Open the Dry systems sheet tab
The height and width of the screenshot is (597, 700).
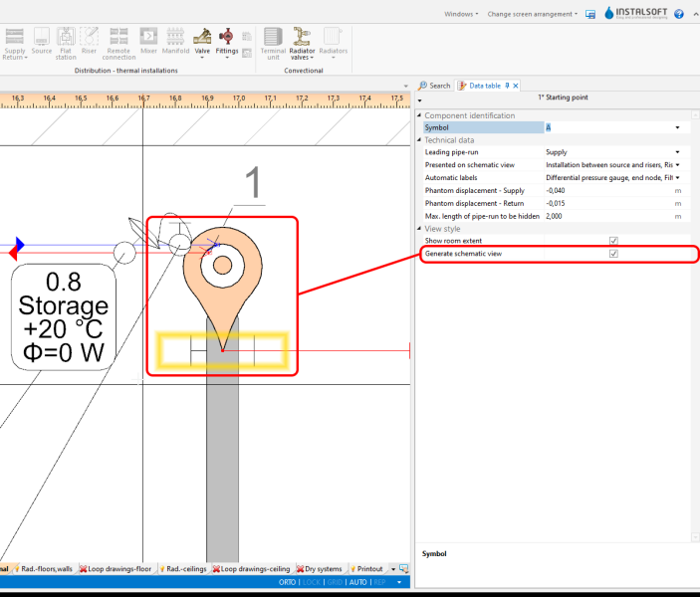click(320, 569)
